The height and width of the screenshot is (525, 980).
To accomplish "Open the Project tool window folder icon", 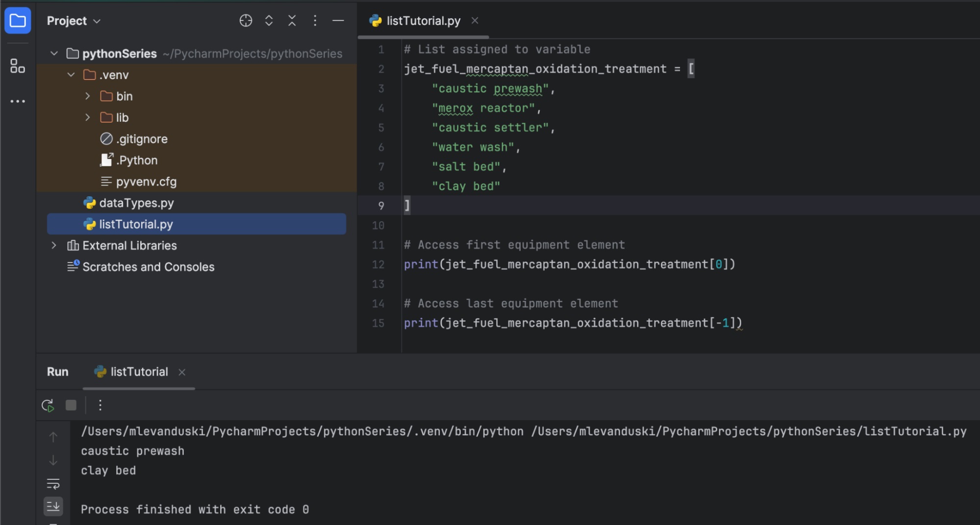I will (x=18, y=21).
